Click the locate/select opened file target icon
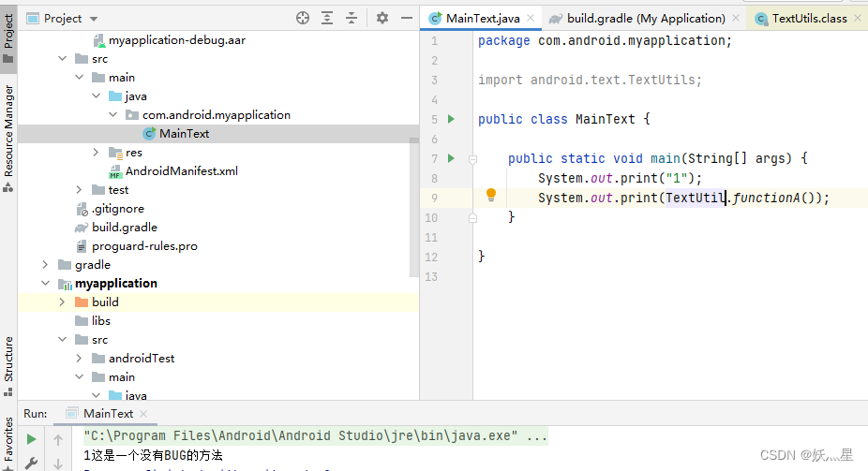The width and height of the screenshot is (868, 471). click(302, 18)
